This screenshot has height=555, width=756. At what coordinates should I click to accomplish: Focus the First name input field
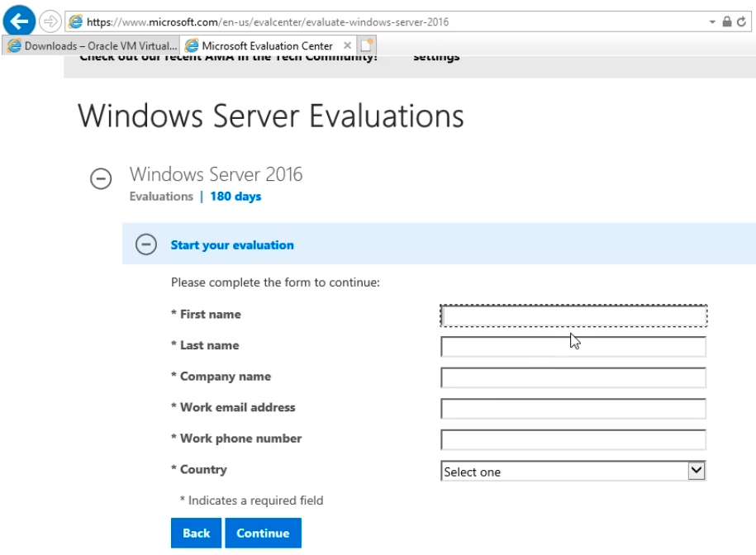tap(573, 316)
